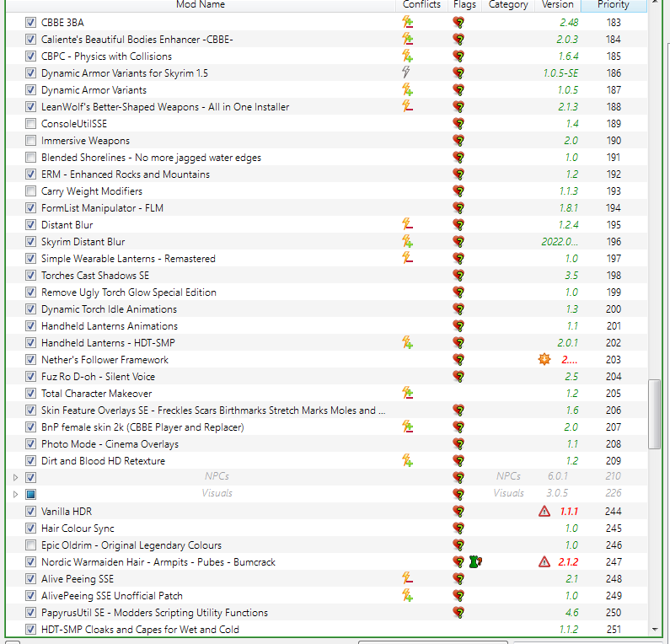Click heart flag icon for PapyrusUtil SE
This screenshot has height=644, width=670.
[x=458, y=612]
